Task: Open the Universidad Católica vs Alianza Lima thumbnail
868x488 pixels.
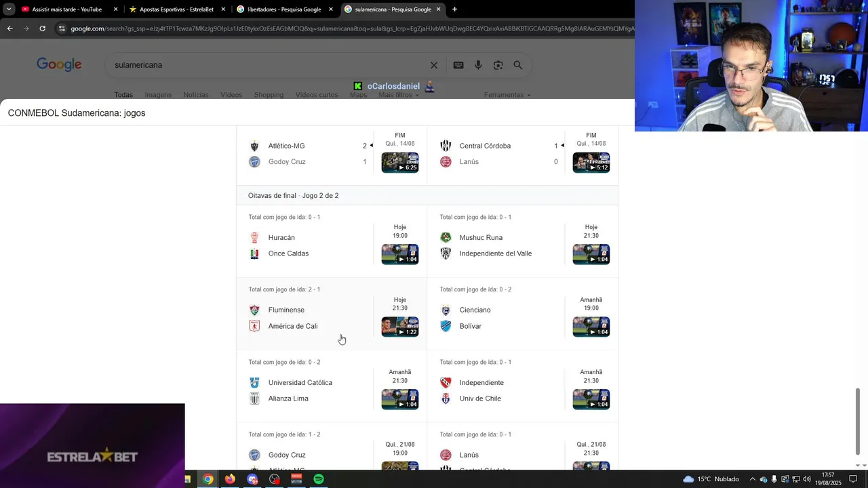Action: tap(400, 399)
